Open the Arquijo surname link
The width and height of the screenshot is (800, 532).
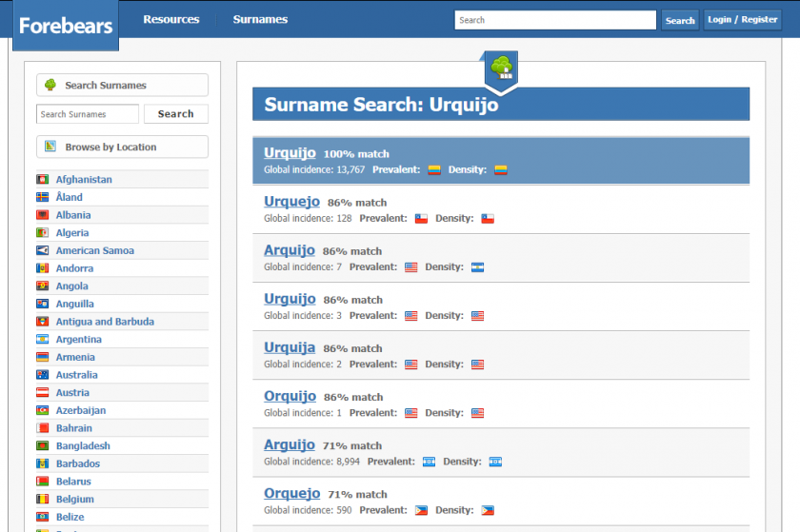pyautogui.click(x=290, y=250)
